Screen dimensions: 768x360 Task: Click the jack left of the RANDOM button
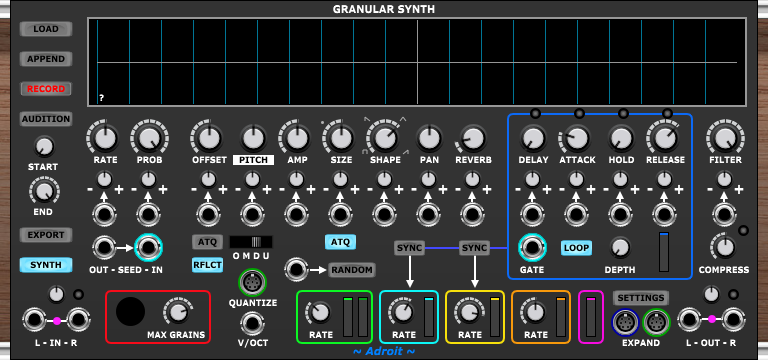coord(297,269)
